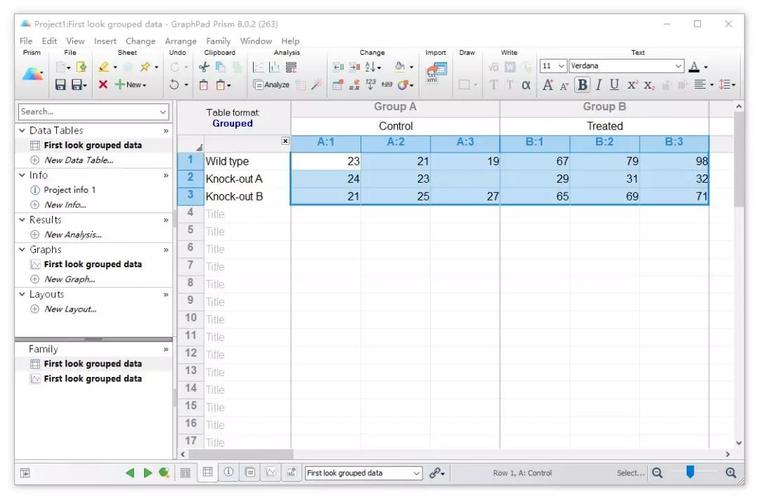Screen dimensions: 759x500
Task: Zoom out with magnifier minus icon
Action: (x=657, y=473)
